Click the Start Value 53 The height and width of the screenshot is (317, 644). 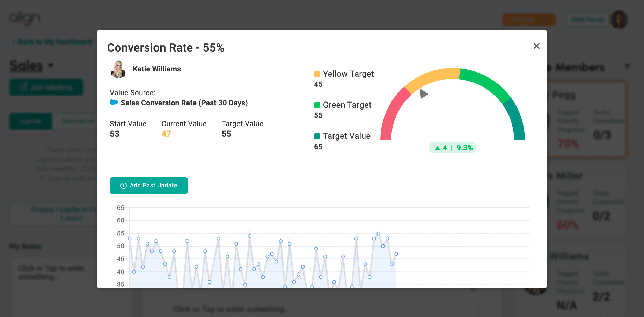[x=115, y=134]
